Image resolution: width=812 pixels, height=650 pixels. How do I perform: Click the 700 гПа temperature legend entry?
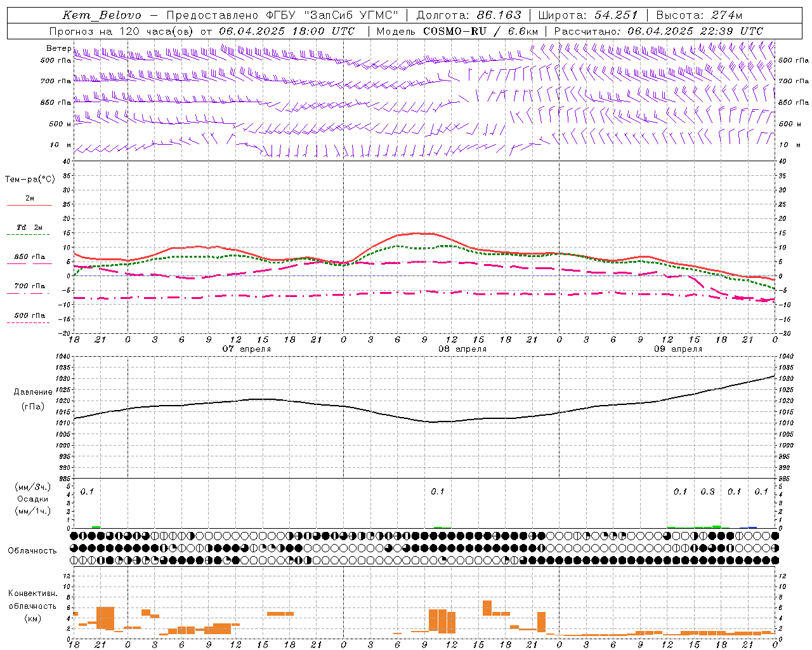coord(30,286)
